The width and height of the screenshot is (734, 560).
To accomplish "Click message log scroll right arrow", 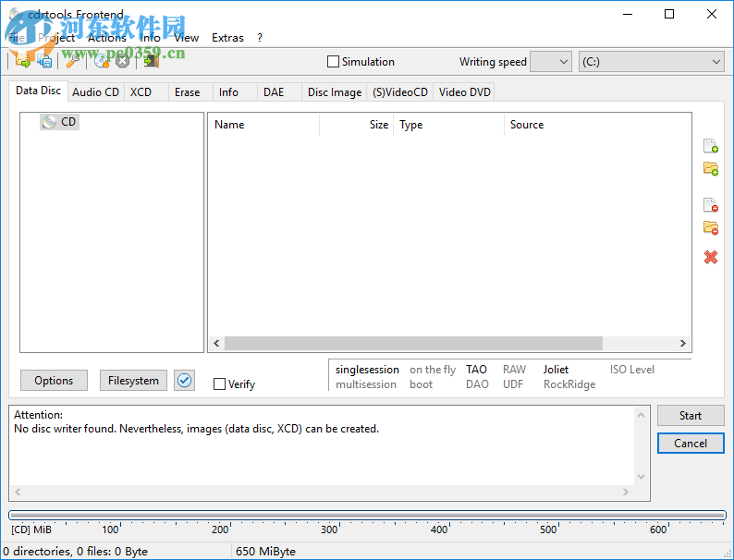I will tap(626, 492).
